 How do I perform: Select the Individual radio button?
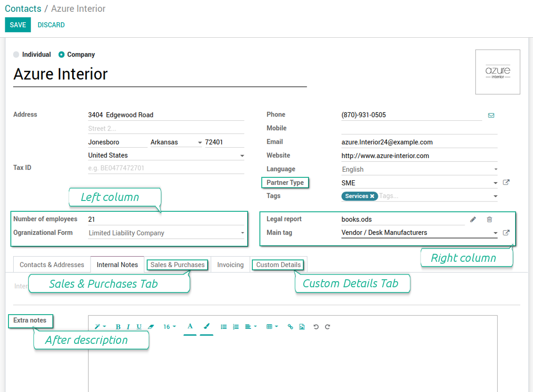point(17,55)
